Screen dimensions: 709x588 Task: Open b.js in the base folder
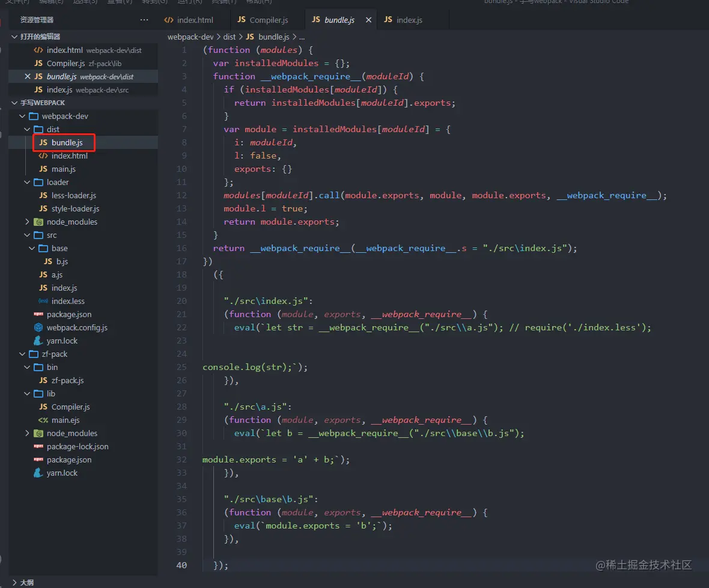pyautogui.click(x=83, y=261)
